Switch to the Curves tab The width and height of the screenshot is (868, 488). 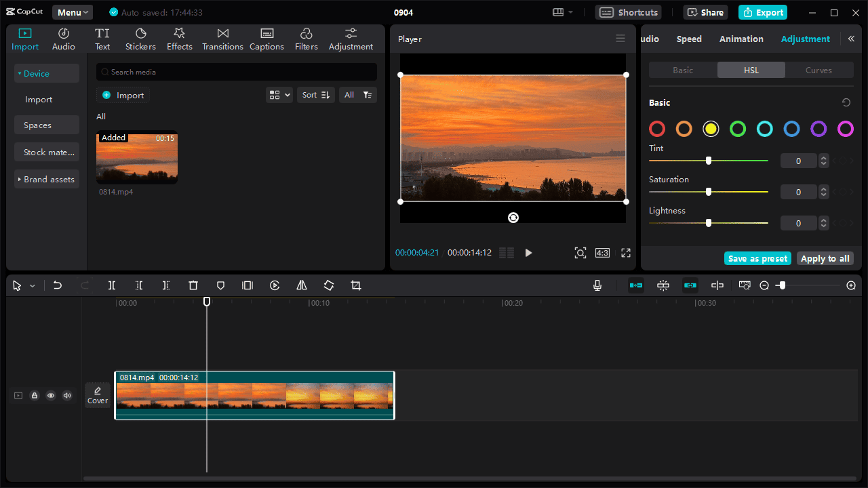818,70
